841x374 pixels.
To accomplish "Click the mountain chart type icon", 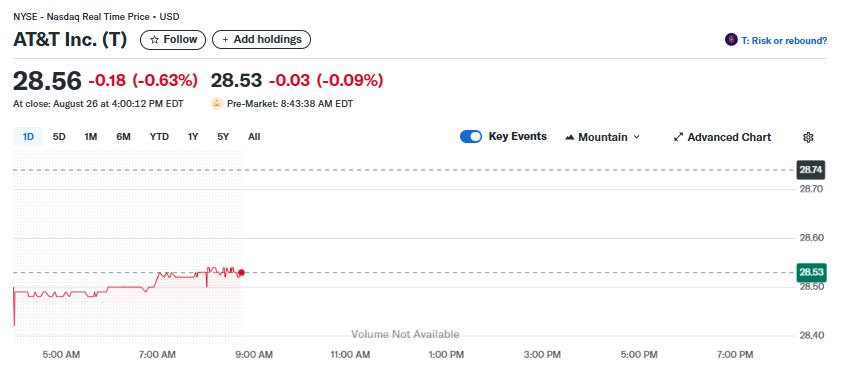I will point(570,137).
